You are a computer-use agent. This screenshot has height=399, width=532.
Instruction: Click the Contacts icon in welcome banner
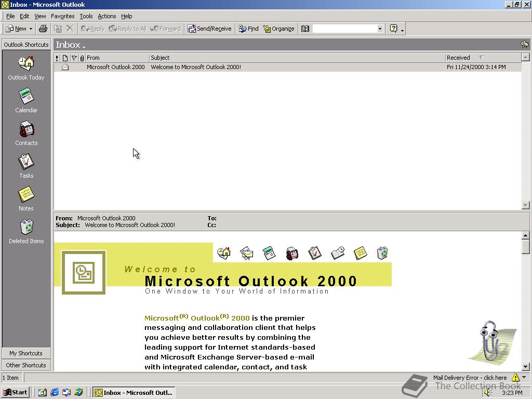292,253
